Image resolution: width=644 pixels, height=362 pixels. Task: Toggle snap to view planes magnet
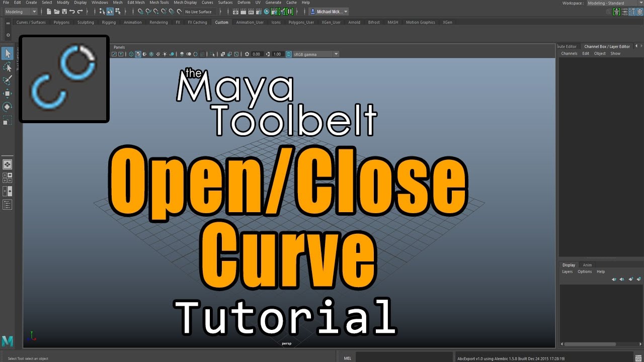coord(172,12)
